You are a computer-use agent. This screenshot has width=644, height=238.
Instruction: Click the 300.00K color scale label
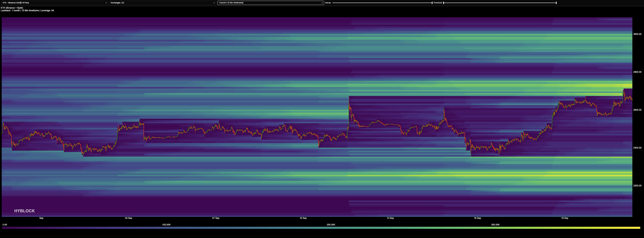[x=496, y=225]
